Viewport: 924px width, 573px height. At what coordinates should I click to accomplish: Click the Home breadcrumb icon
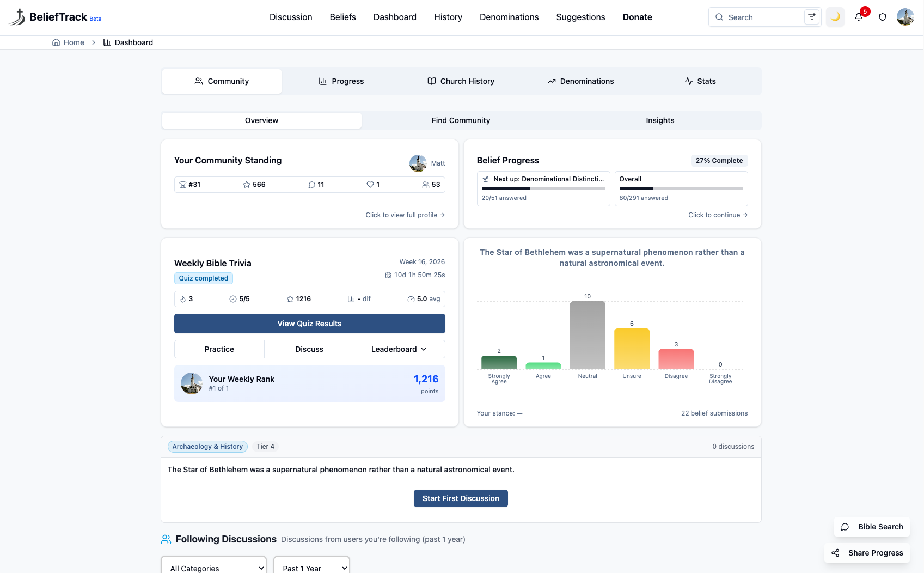coord(56,42)
